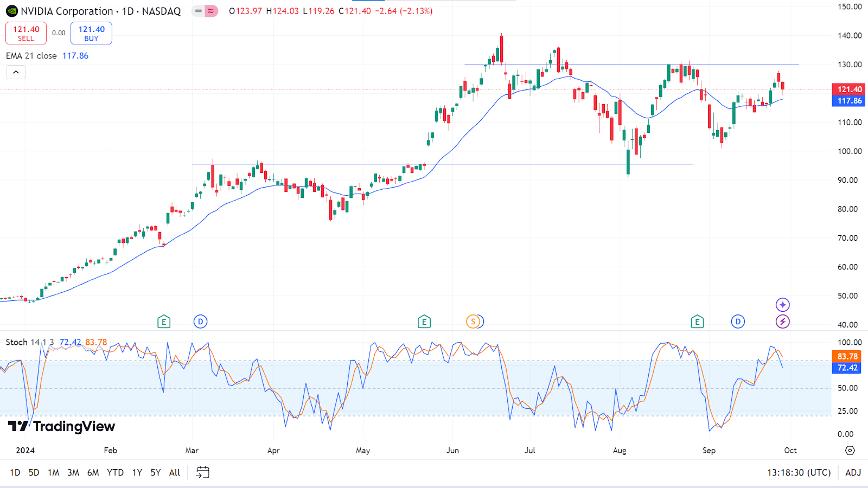The width and height of the screenshot is (868, 488).
Task: Click the 2024 label on the time axis
Action: [x=25, y=451]
